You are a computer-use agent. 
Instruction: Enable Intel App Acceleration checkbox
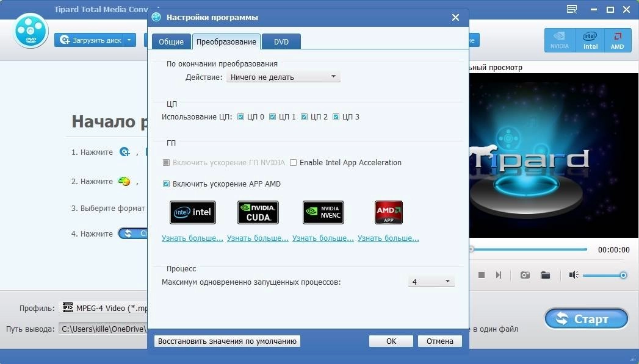(x=293, y=162)
